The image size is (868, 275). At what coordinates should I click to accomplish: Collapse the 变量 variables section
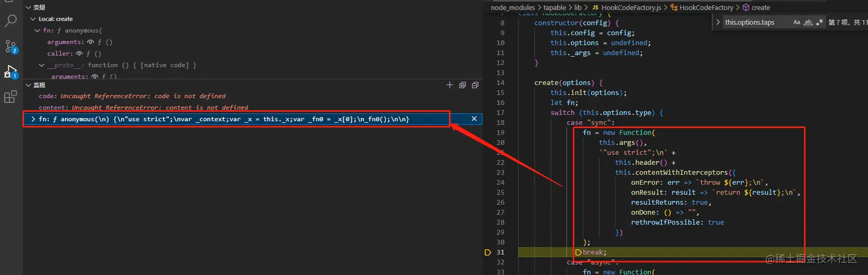click(x=28, y=7)
